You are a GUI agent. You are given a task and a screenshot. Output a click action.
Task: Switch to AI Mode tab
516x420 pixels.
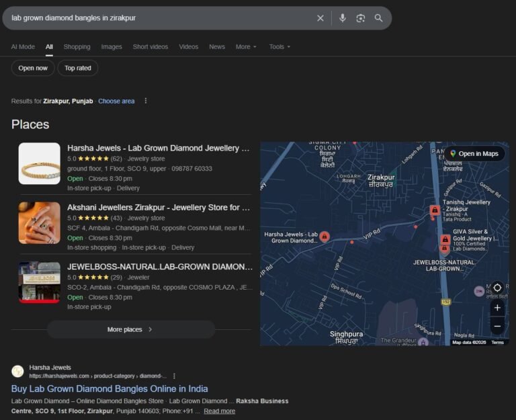(23, 47)
